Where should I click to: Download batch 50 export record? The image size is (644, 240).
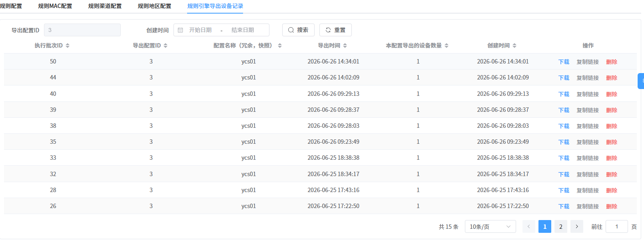pyautogui.click(x=564, y=62)
